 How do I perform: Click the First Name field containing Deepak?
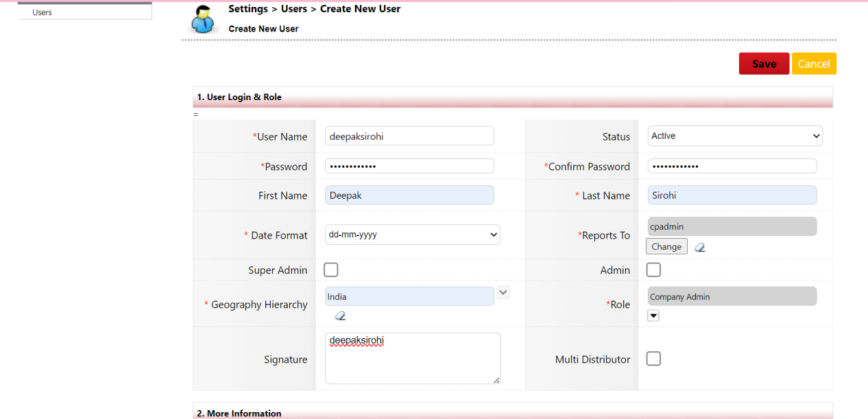point(409,195)
